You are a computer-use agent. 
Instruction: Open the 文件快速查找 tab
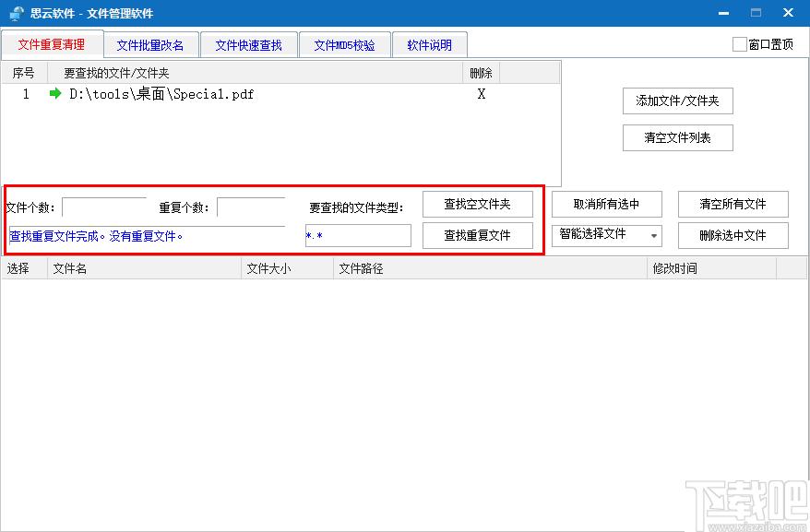(248, 45)
